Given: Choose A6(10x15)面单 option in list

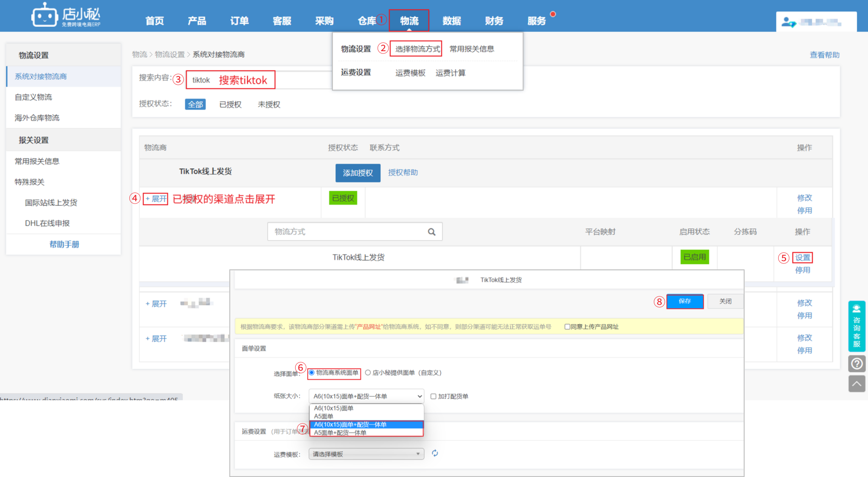Looking at the screenshot, I should click(366, 408).
